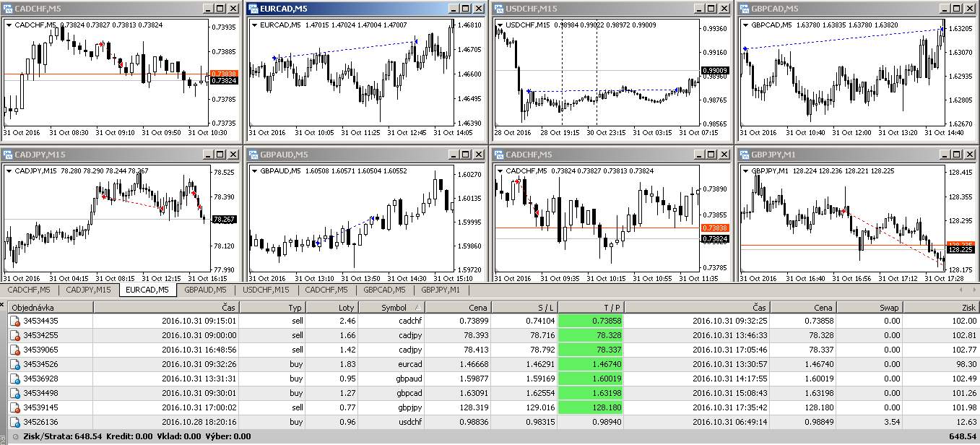The height and width of the screenshot is (445, 980).
Task: Click the EURCAD,M5 chart window title icon
Action: pyautogui.click(x=253, y=9)
